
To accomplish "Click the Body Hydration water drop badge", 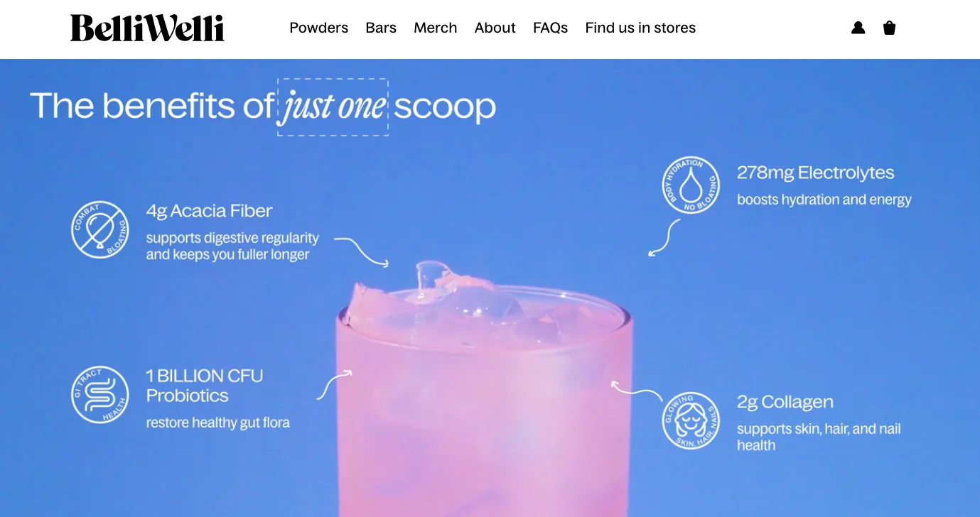I will point(691,185).
